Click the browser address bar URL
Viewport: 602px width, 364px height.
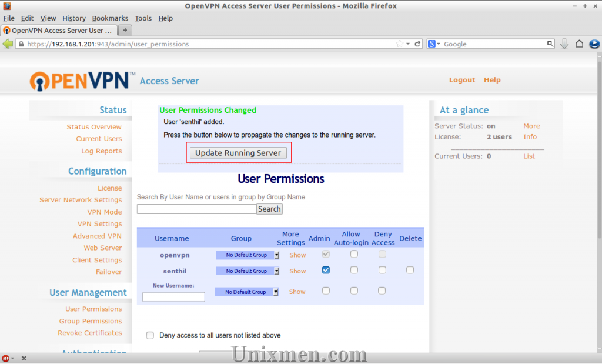108,44
